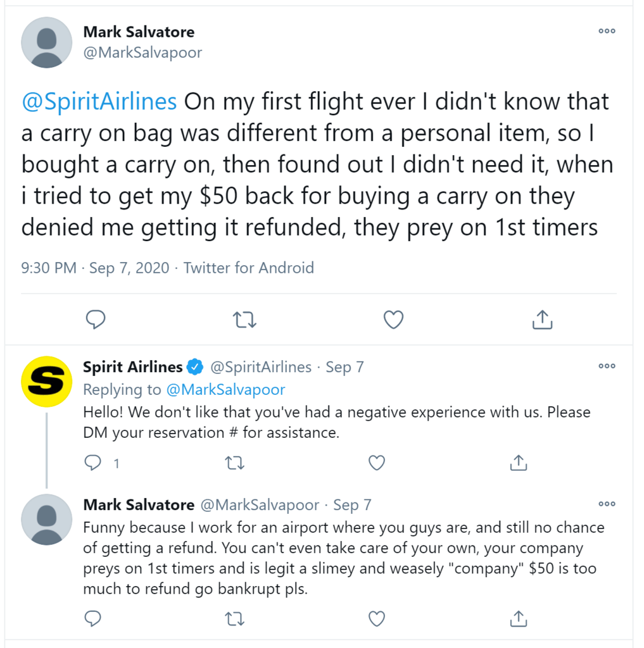Open the more options menu on Spirit Airlines' reply
Viewport: 644px width, 648px height.
point(606,366)
